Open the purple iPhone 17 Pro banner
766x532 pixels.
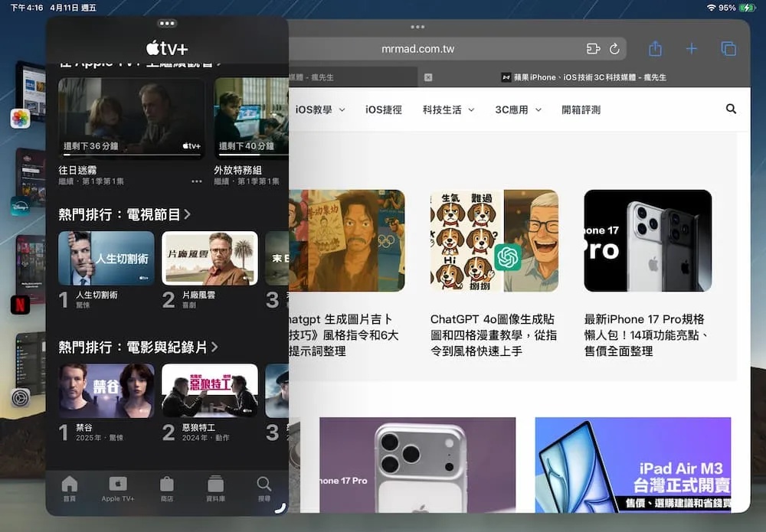click(x=417, y=465)
